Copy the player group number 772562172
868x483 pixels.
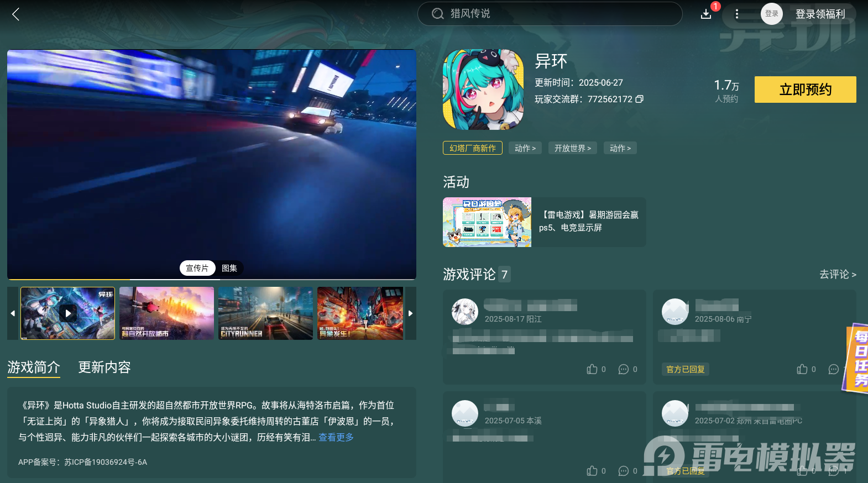(x=640, y=99)
